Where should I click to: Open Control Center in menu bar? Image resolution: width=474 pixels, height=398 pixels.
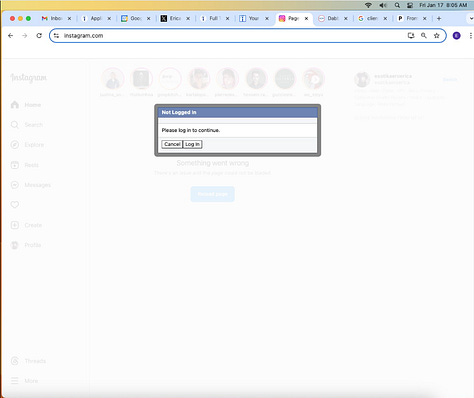410,5
